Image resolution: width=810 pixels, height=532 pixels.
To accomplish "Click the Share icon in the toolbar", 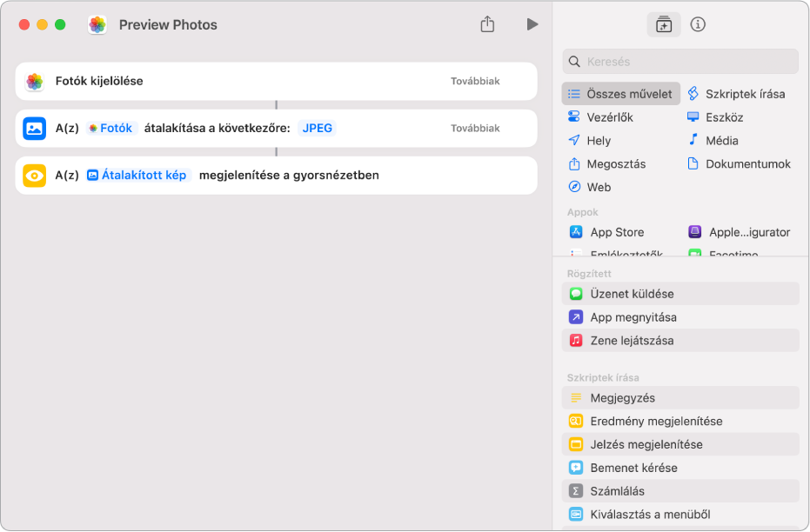I will pos(487,24).
